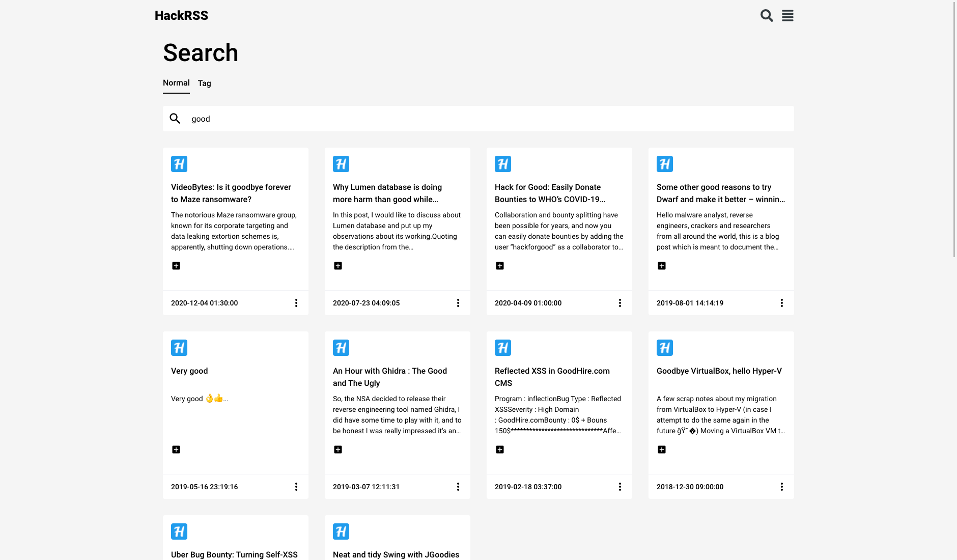Viewport: 957px width, 560px height.
Task: Open the three-dot menu for the 2018-12-30 post
Action: coord(782,487)
